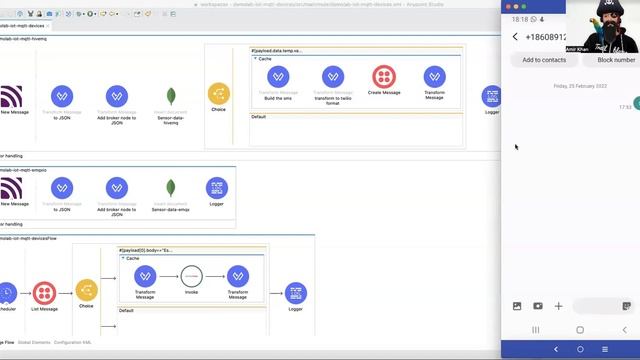Image resolution: width=640 pixels, height=360 pixels.
Task: Switch to the Global Elements tab
Action: [34, 342]
